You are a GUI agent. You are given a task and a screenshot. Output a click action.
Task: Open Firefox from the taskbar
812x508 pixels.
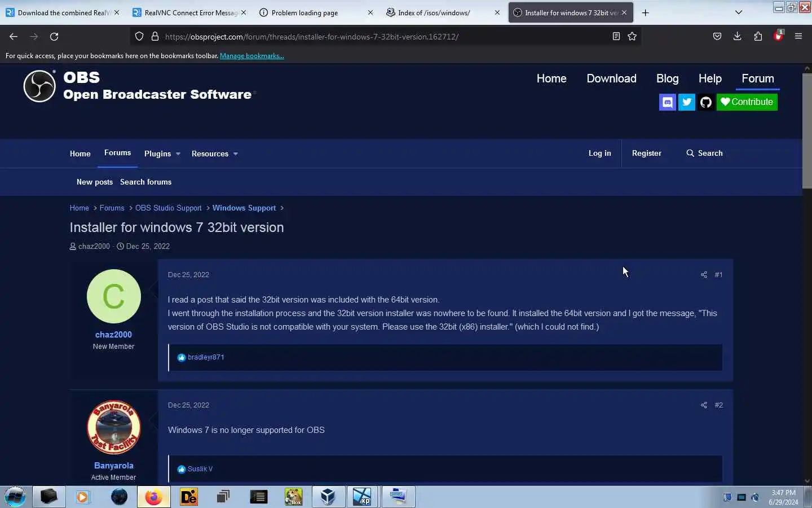[x=153, y=497]
